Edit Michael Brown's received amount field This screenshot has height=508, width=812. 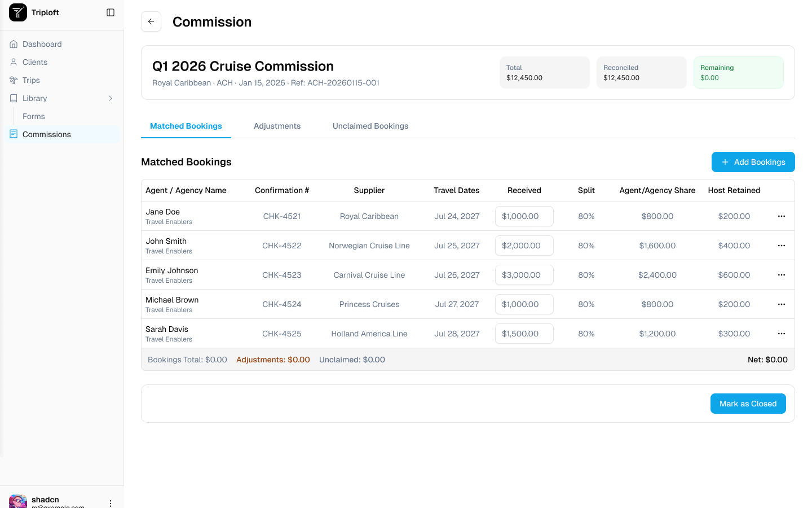524,304
